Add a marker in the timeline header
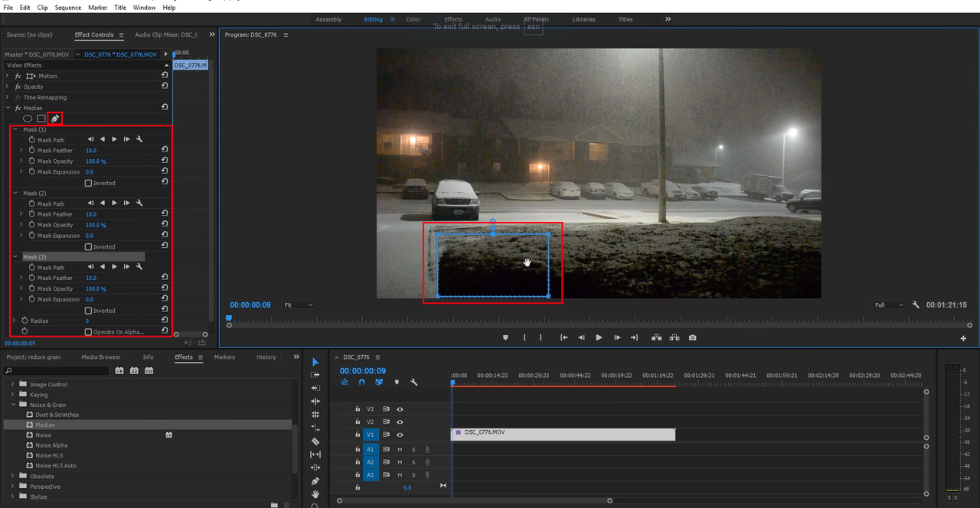This screenshot has width=980, height=508. click(x=397, y=382)
